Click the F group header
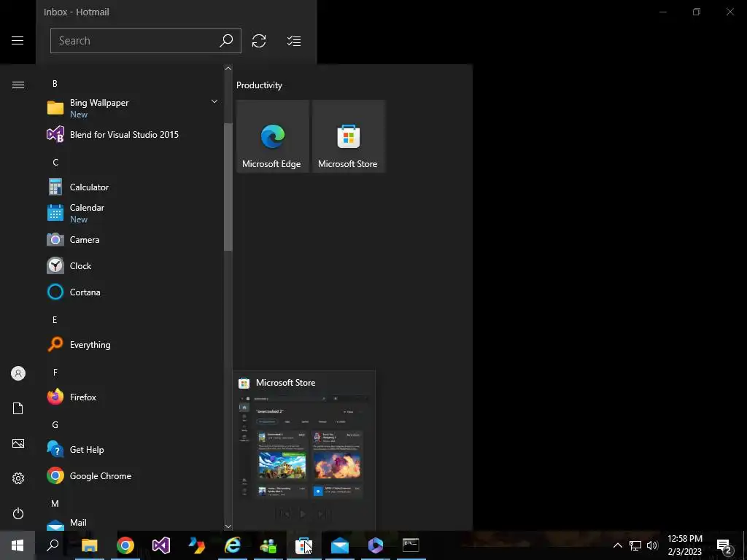747x560 pixels. point(55,373)
